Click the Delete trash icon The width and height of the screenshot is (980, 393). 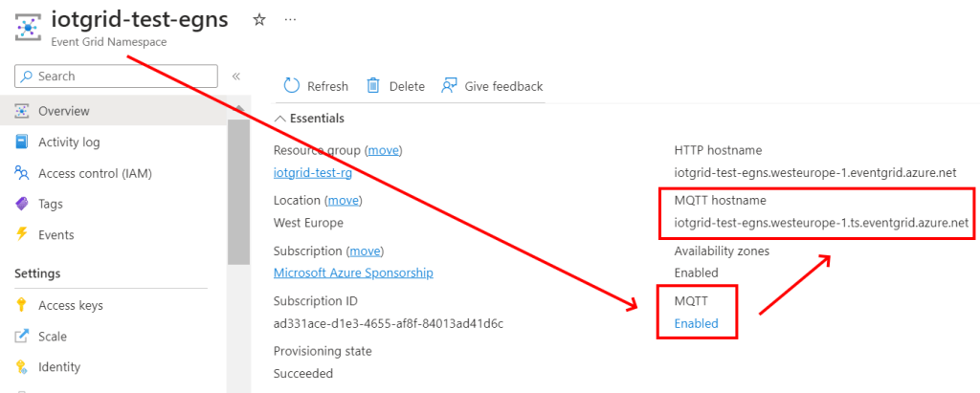pyautogui.click(x=373, y=86)
